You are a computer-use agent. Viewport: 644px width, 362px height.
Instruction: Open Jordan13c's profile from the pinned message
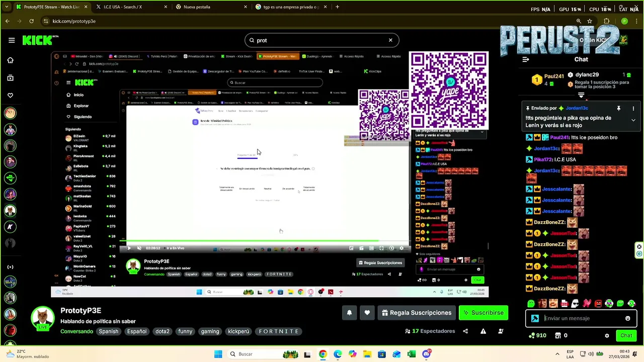click(x=577, y=108)
